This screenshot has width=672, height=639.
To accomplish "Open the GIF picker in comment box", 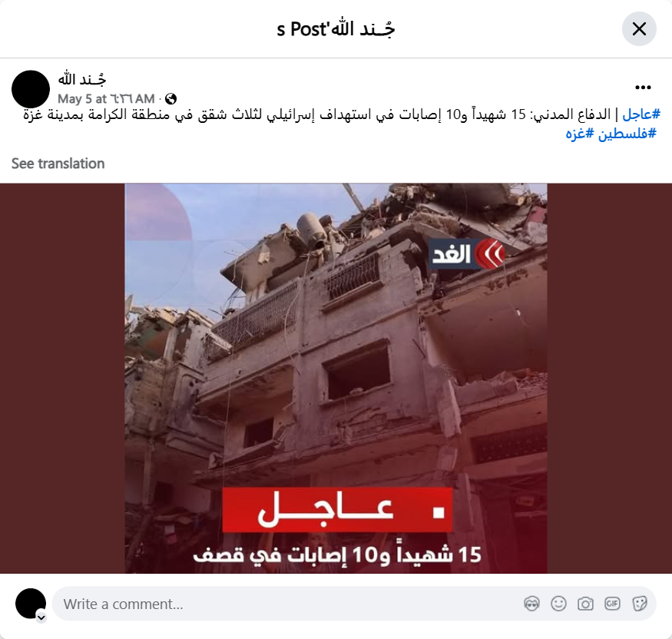I will coord(612,604).
